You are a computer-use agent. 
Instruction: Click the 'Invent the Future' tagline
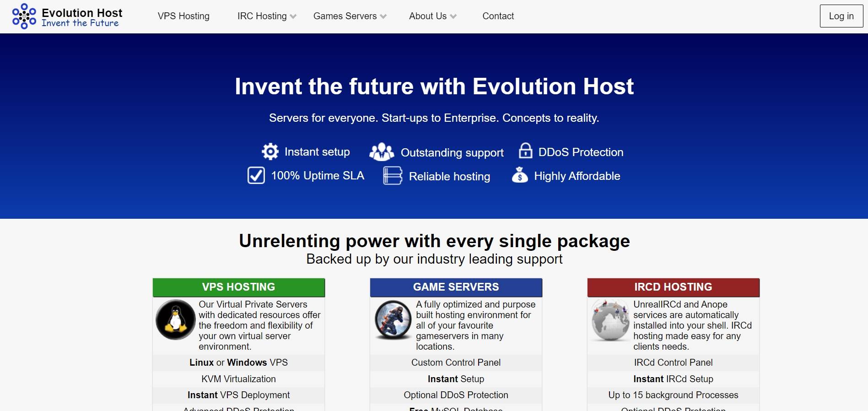coord(80,23)
